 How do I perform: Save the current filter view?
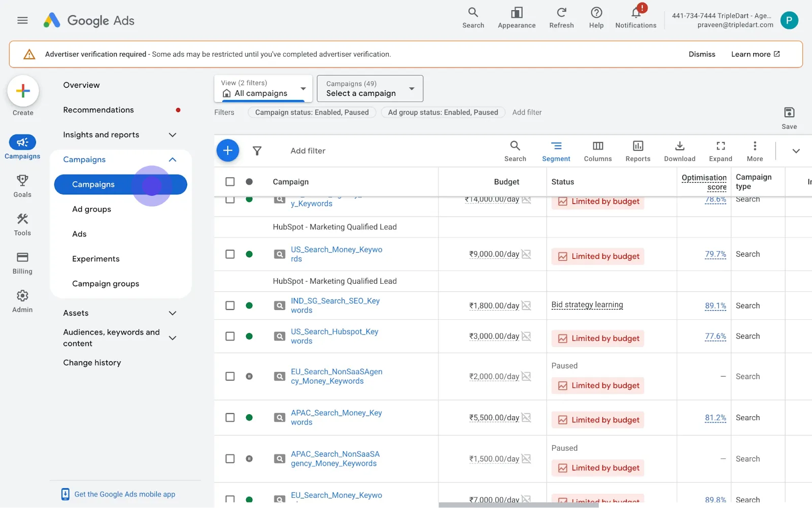[x=789, y=118]
